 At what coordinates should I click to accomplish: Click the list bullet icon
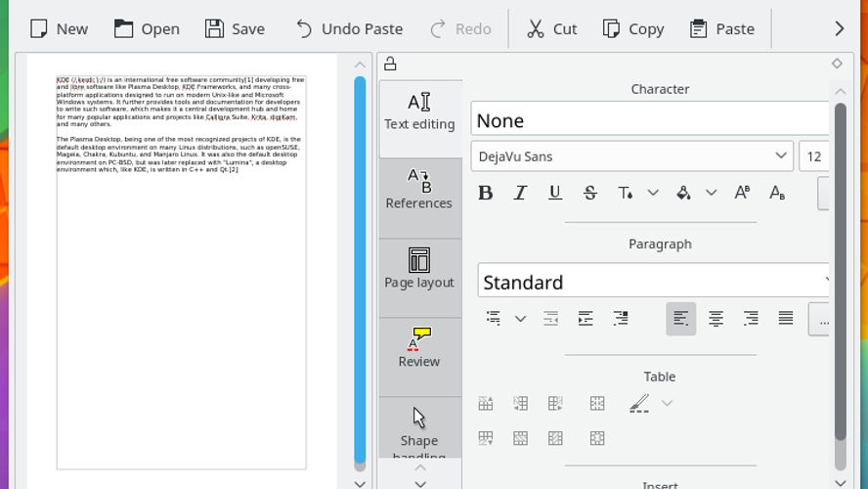[x=494, y=319]
